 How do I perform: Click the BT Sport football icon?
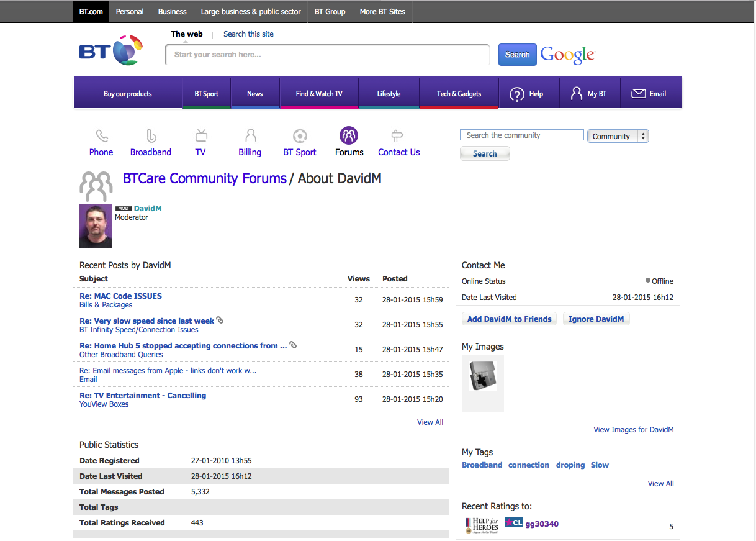pos(300,135)
